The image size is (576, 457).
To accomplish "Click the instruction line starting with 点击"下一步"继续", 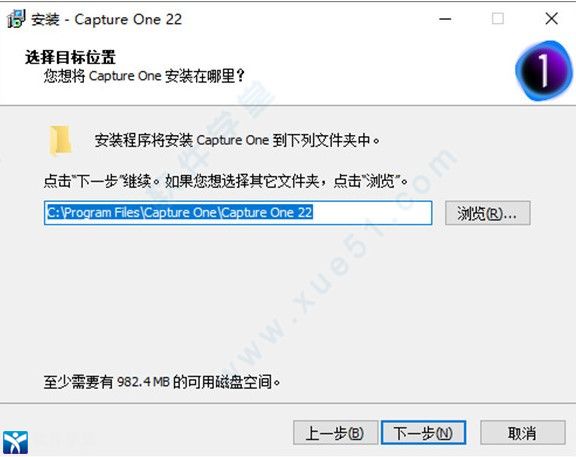I will click(226, 181).
